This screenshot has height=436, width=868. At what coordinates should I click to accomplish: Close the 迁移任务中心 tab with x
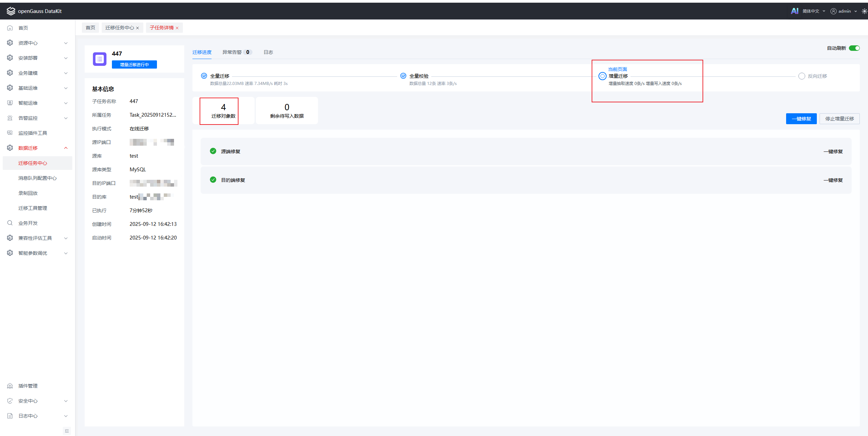point(138,28)
